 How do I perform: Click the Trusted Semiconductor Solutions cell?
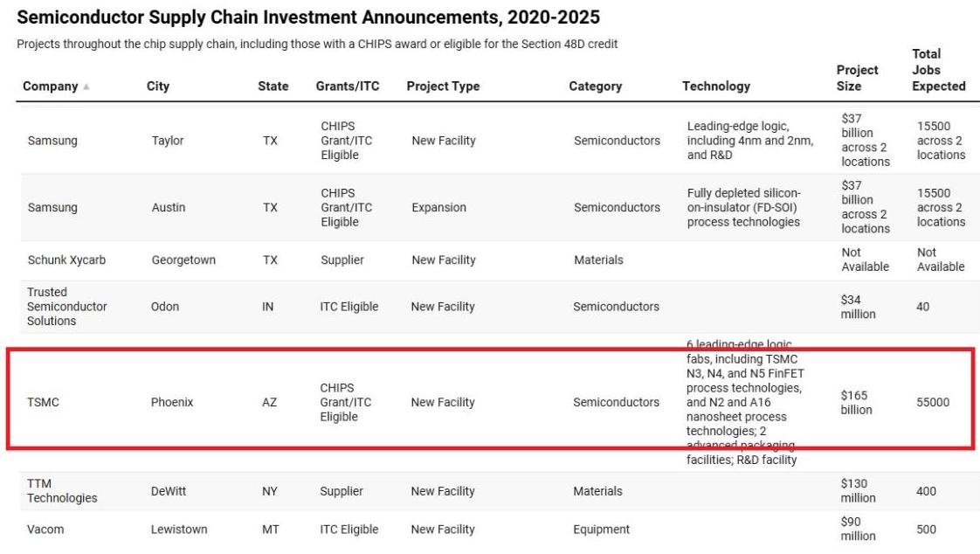click(67, 307)
